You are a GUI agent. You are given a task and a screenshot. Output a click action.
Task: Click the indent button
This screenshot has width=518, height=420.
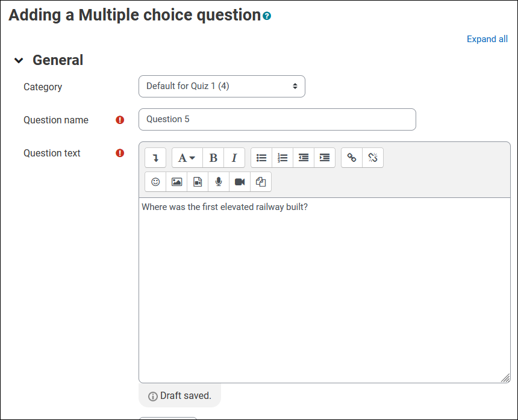coord(325,158)
